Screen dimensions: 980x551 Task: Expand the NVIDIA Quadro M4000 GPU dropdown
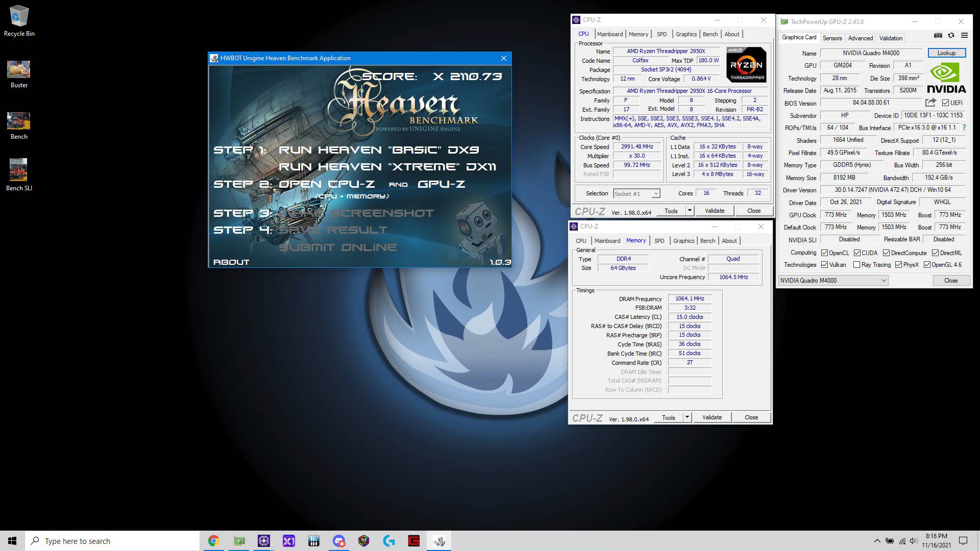click(833, 281)
